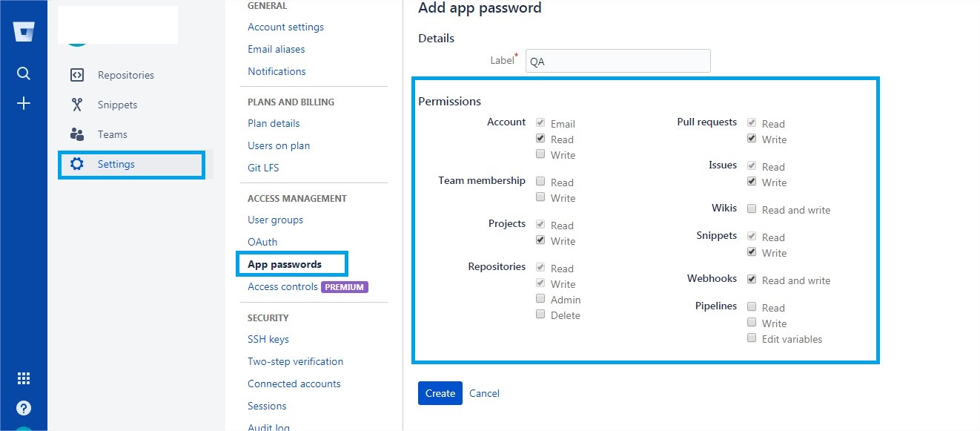Click the help question mark icon
The width and height of the screenshot is (980, 431).
[x=24, y=408]
